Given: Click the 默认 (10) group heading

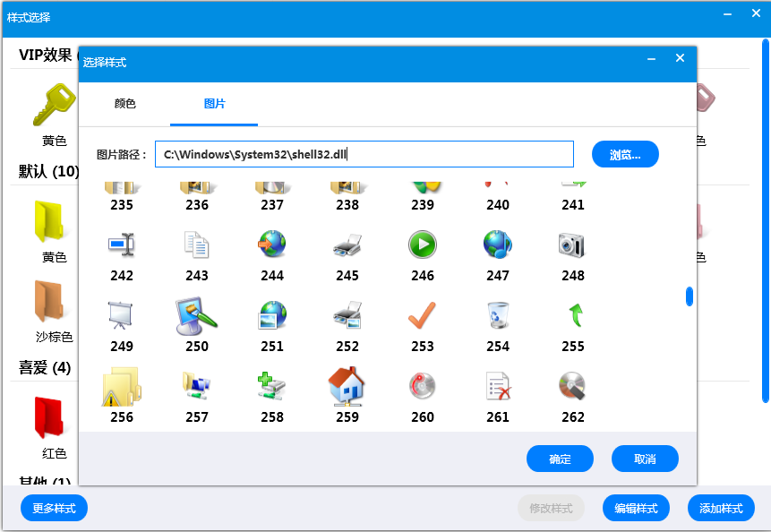Looking at the screenshot, I should [x=48, y=171].
